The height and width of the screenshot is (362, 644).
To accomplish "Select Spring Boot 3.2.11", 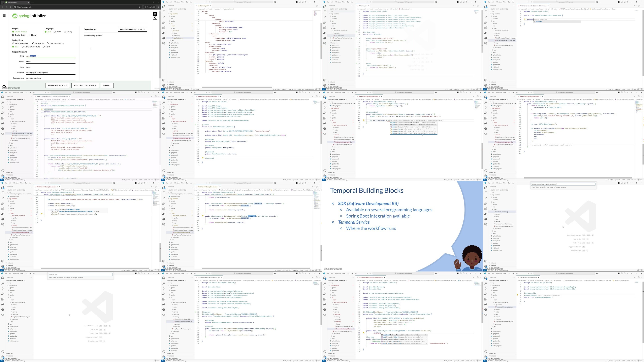I will click(46, 47).
